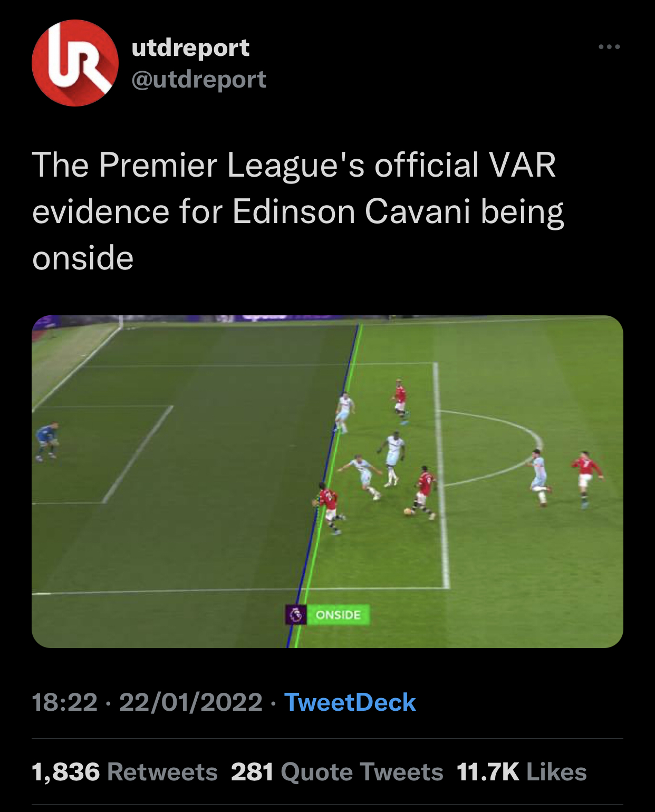Click the goalkeeper in blue kit
Screen dimensions: 655x812
47,441
